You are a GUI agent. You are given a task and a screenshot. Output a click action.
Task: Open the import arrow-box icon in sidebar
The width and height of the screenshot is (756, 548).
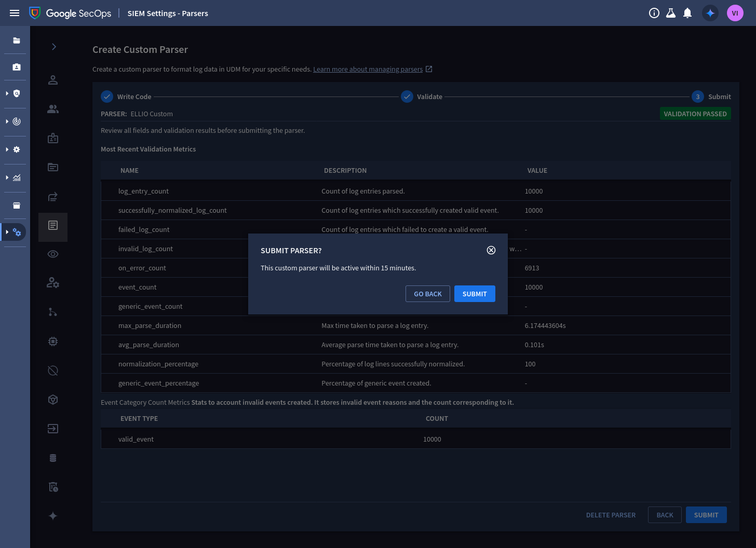(x=53, y=429)
